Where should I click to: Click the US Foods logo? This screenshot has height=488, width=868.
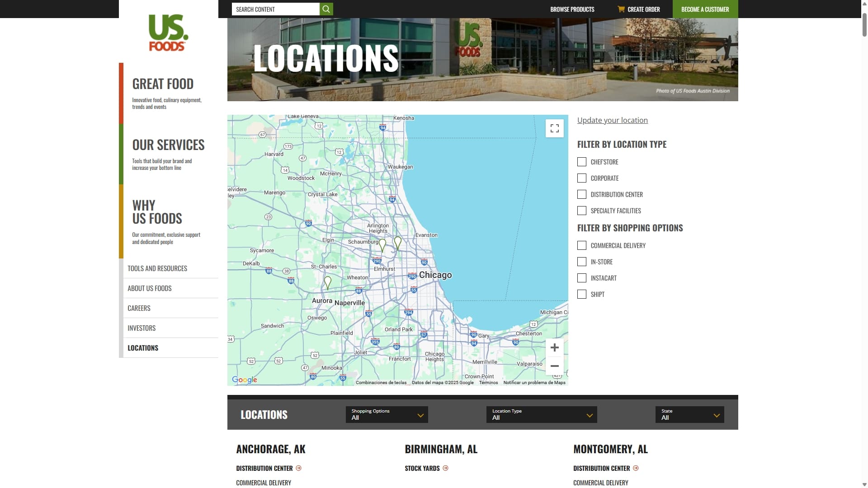(x=168, y=33)
